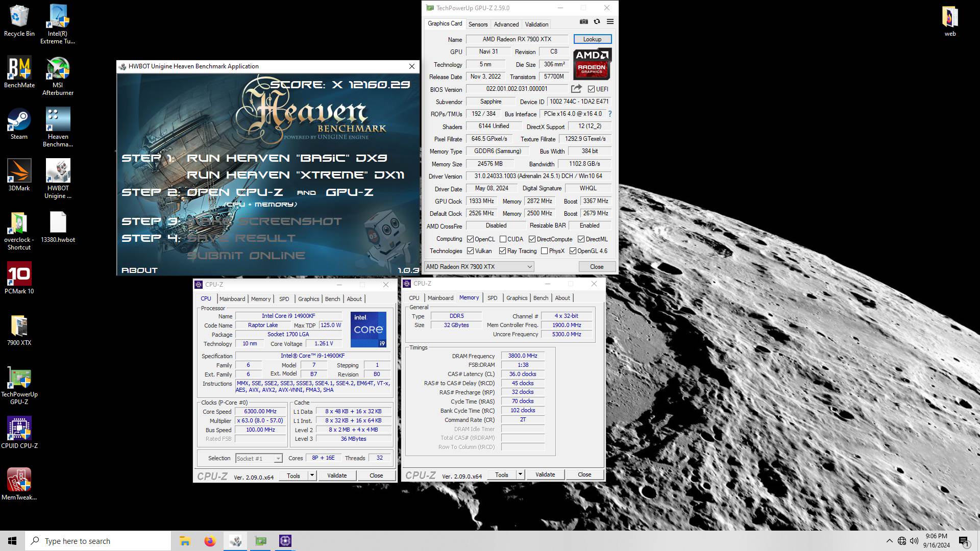Toggle the DirectCompute checkbox
The image size is (980, 551).
point(532,239)
